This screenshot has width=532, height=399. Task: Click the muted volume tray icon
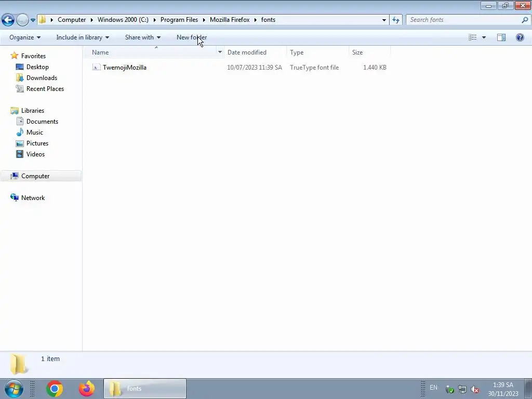tap(475, 389)
